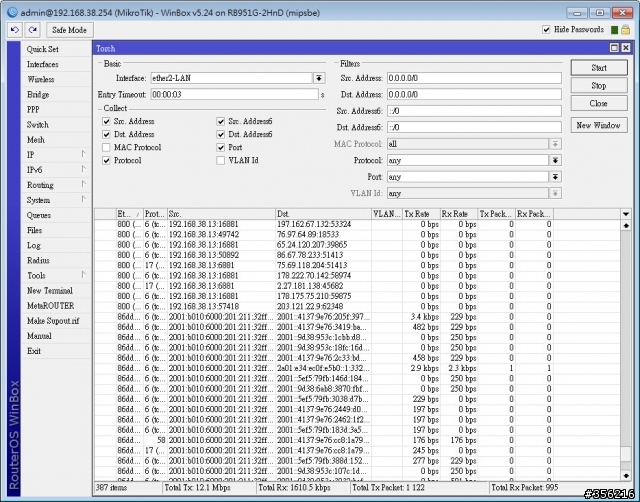
Task: Toggle Safe Mode button
Action: pos(69,30)
